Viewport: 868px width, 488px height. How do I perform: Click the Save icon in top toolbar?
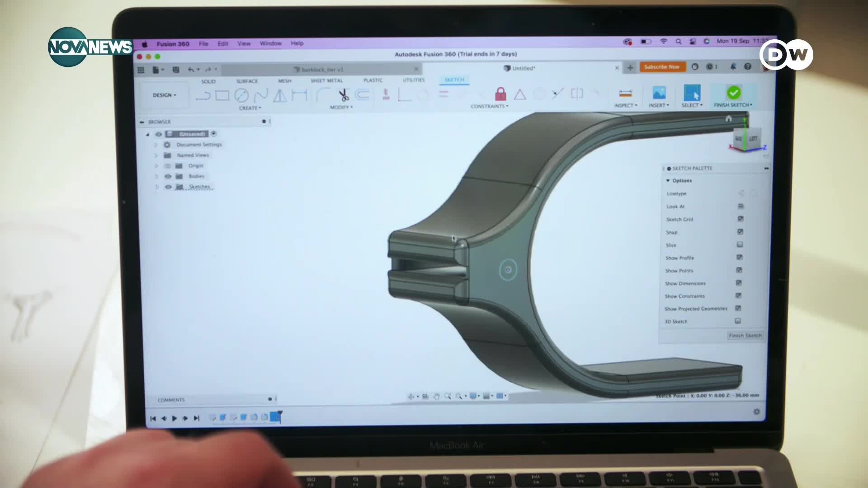(x=176, y=70)
